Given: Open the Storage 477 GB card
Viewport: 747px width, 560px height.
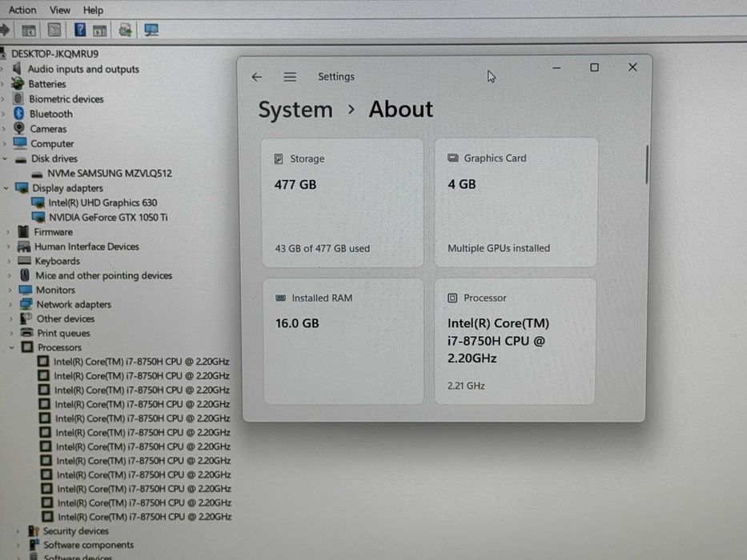Looking at the screenshot, I should tap(343, 203).
